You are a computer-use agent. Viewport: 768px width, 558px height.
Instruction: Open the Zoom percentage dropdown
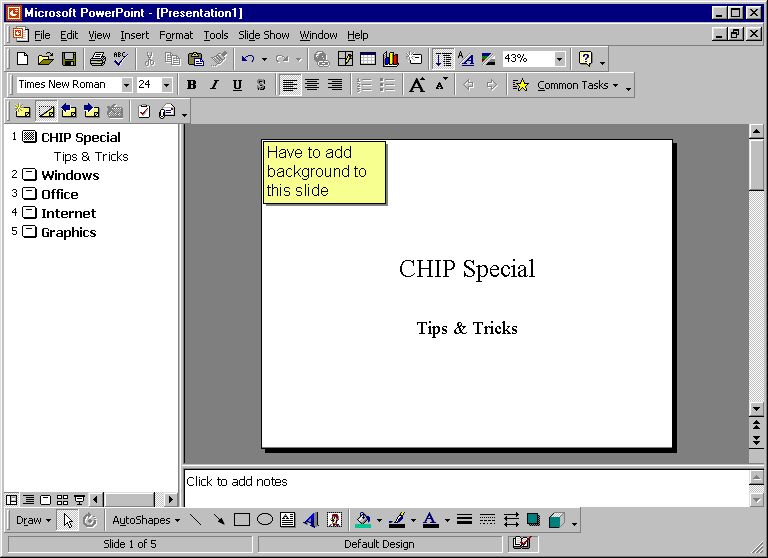(559, 59)
